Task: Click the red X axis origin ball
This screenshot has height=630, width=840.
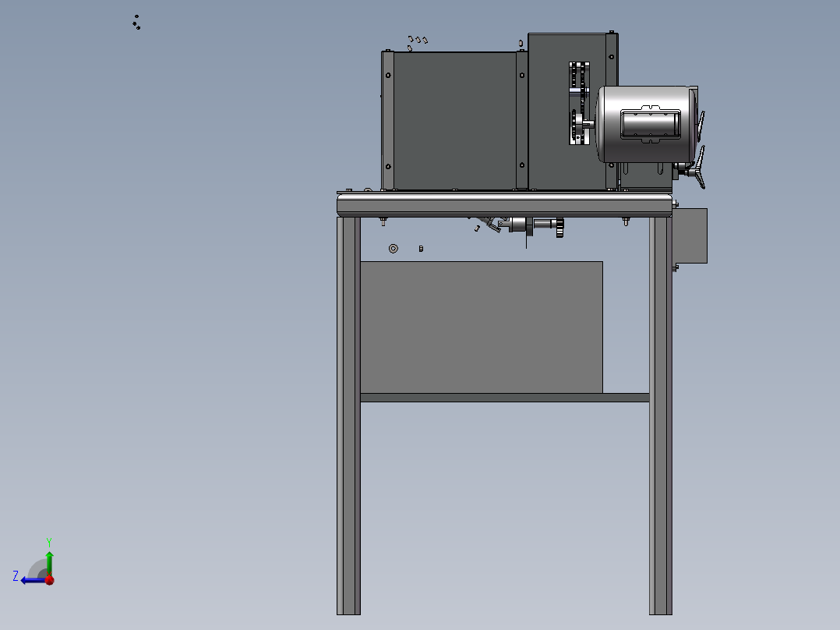Action: (x=50, y=580)
